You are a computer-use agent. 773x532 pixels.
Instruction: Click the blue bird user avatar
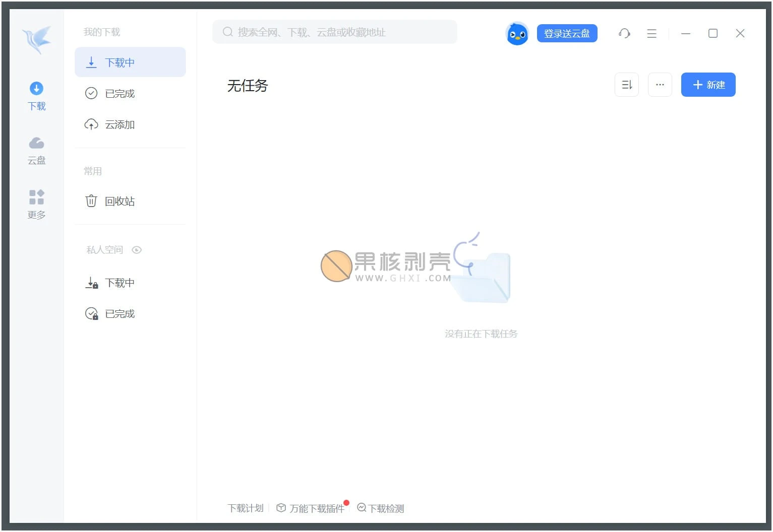point(517,34)
